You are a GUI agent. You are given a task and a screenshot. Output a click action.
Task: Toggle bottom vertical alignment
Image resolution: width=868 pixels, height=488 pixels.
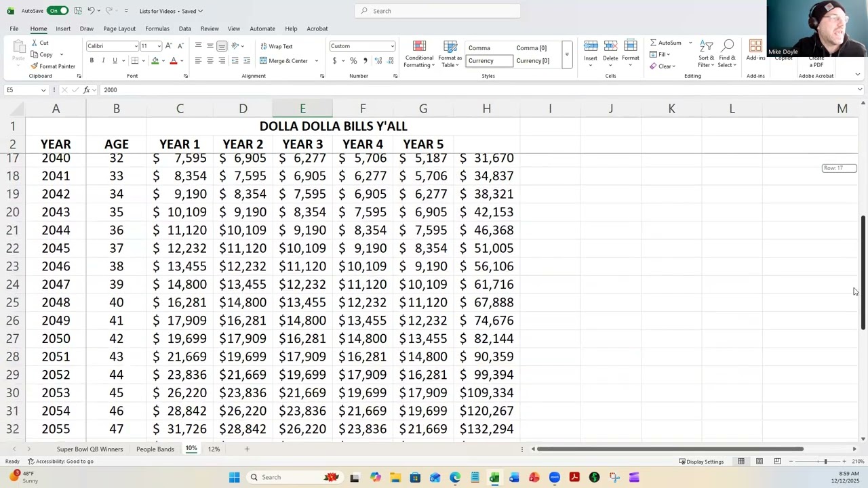tap(222, 46)
